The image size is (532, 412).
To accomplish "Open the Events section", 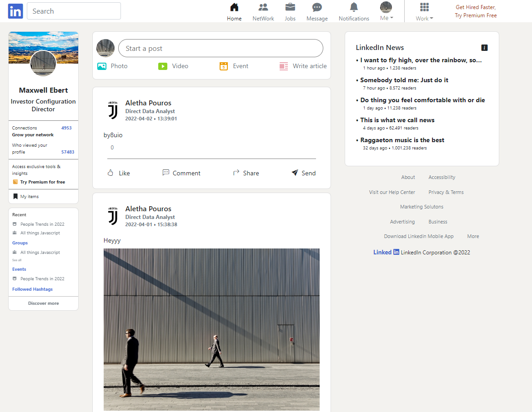I will coord(19,269).
